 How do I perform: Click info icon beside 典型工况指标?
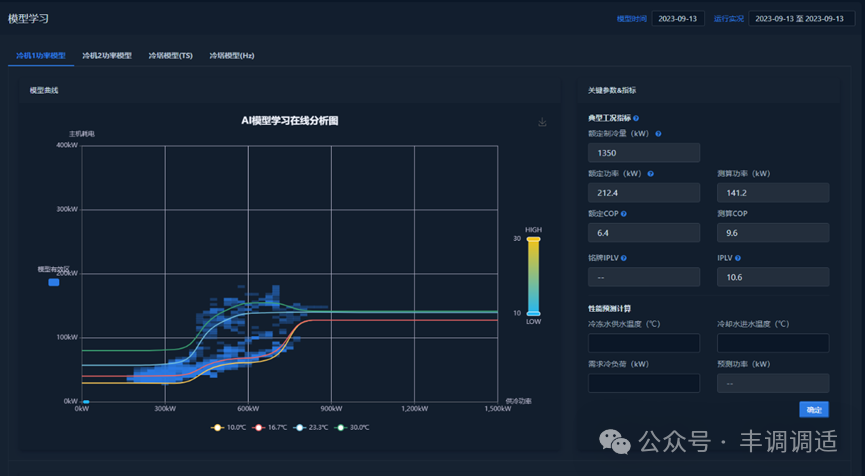click(x=636, y=118)
